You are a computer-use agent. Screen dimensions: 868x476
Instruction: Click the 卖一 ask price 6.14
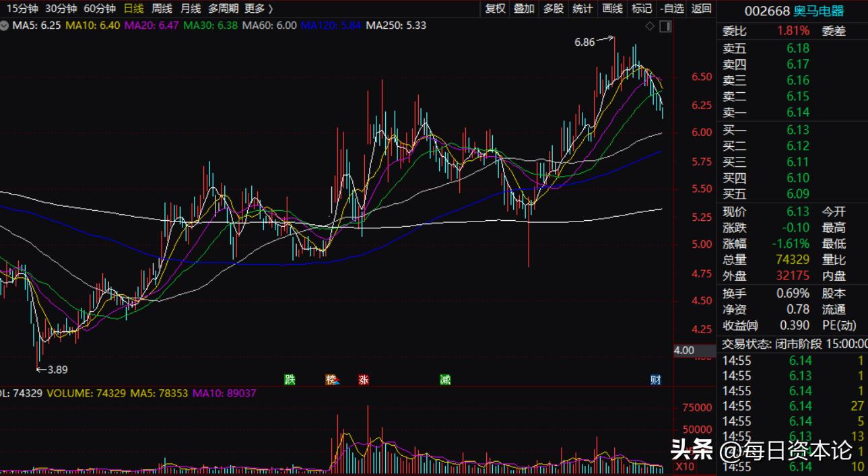click(798, 112)
